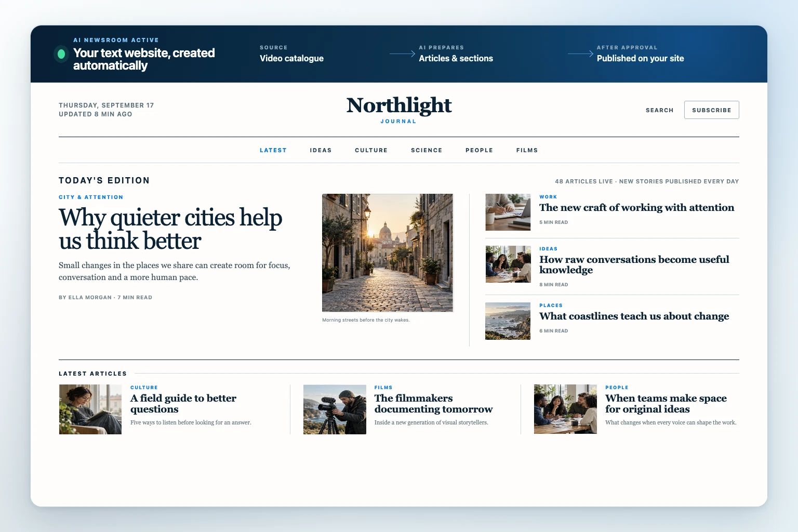Image resolution: width=798 pixels, height=532 pixels.
Task: Click the People label above the teams headline
Action: (x=617, y=388)
